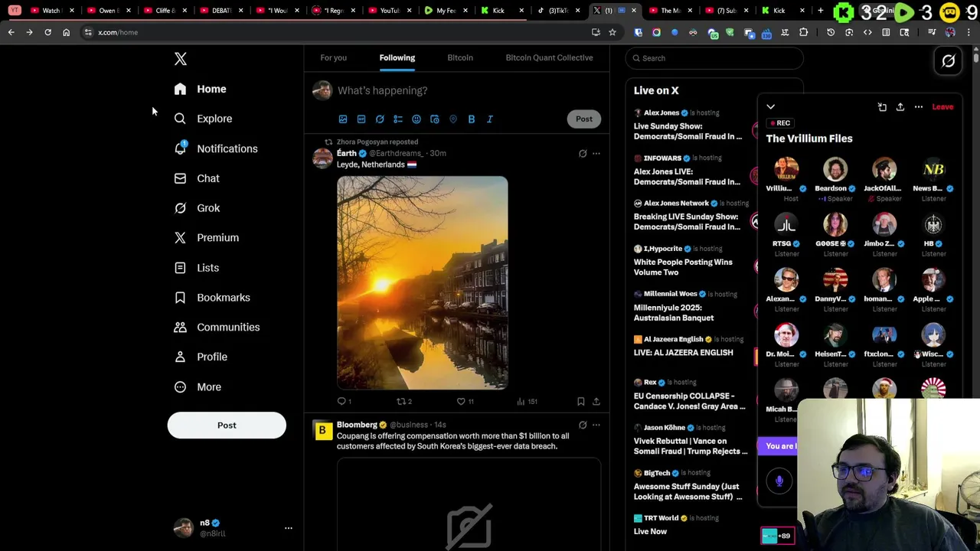Click the Grok button in top-right corner
Viewport: 980px width, 551px height.
(x=949, y=61)
